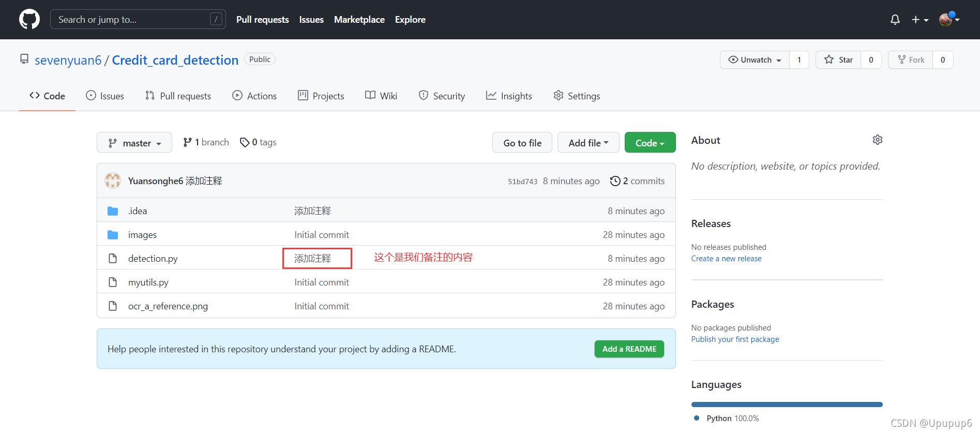Follow the Create a new release link

tap(726, 259)
